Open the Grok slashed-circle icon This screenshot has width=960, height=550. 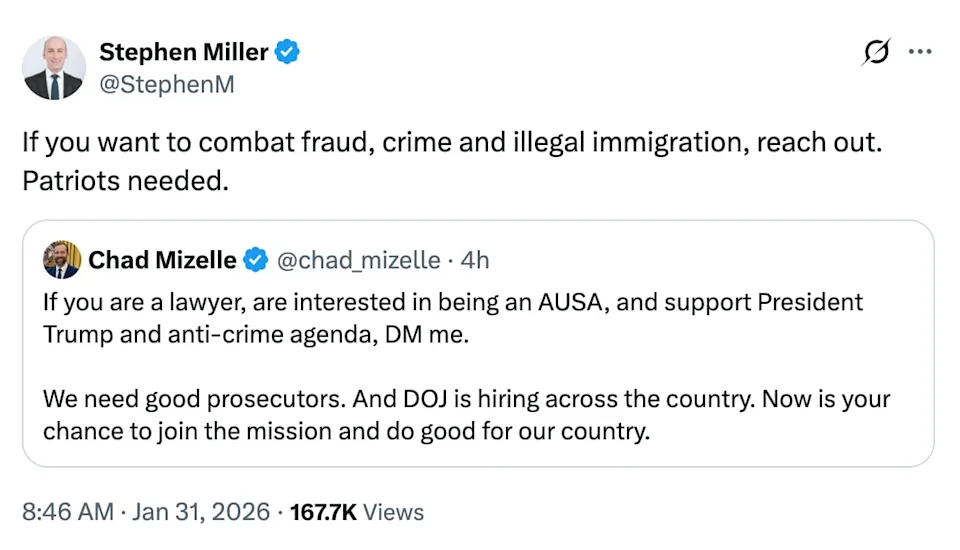pyautogui.click(x=875, y=53)
